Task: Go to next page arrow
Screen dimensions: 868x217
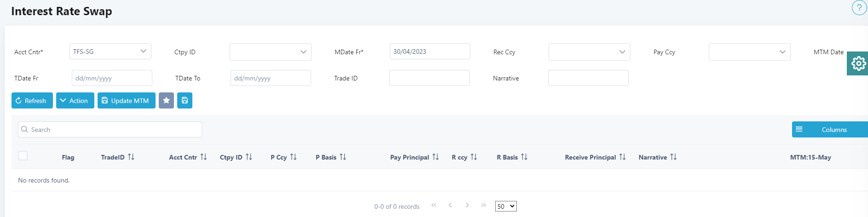Action: [x=467, y=205]
